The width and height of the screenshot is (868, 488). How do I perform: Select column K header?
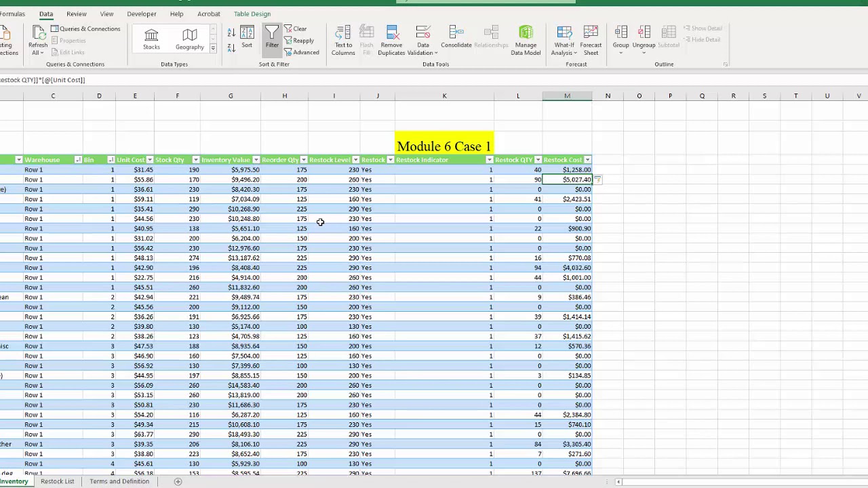pos(444,96)
